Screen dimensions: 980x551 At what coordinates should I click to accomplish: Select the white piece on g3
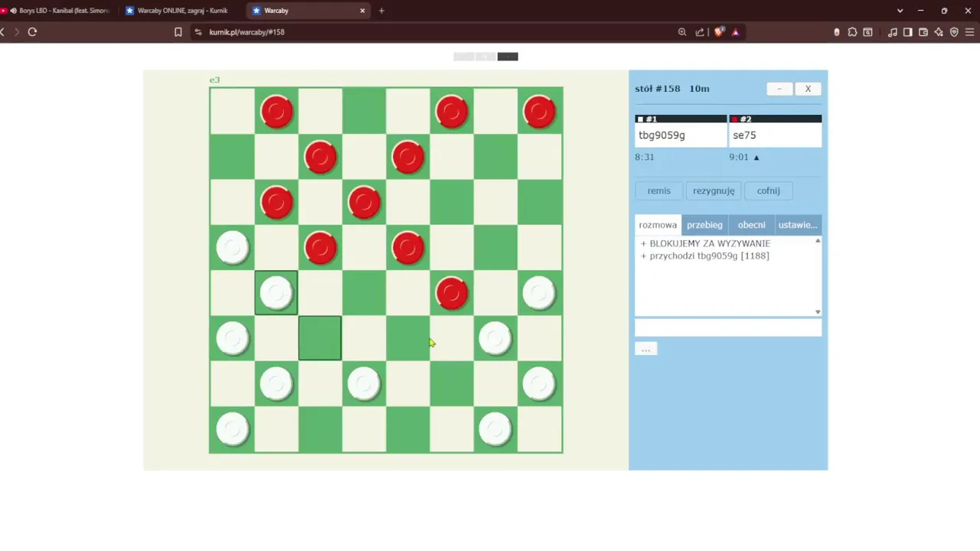495,337
